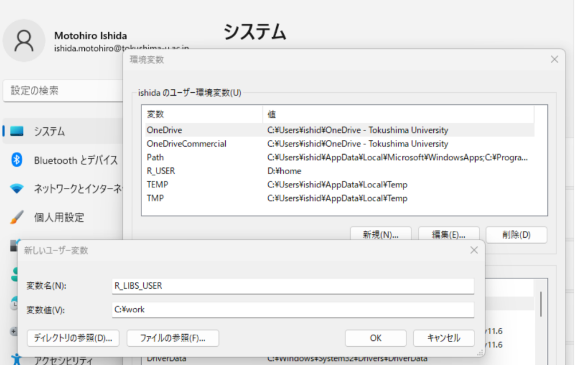Click the Wi-Fi network icon in sidebar

point(17,189)
